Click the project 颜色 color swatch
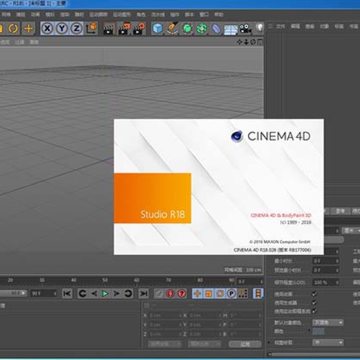Screen dimensions: 360x360 coord(319,331)
